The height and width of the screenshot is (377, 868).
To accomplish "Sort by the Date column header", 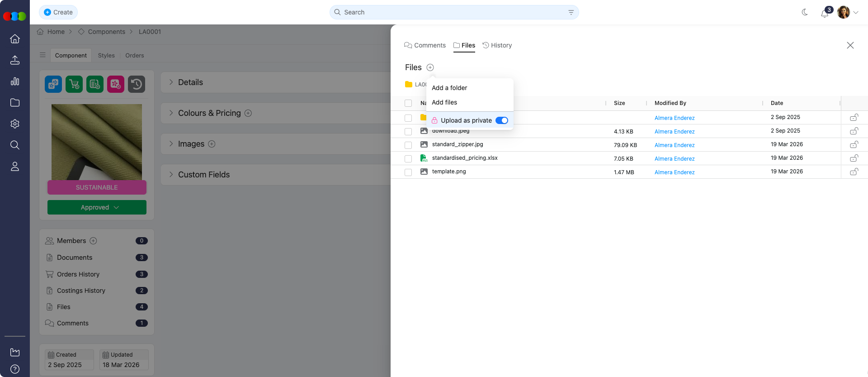I will 777,103.
